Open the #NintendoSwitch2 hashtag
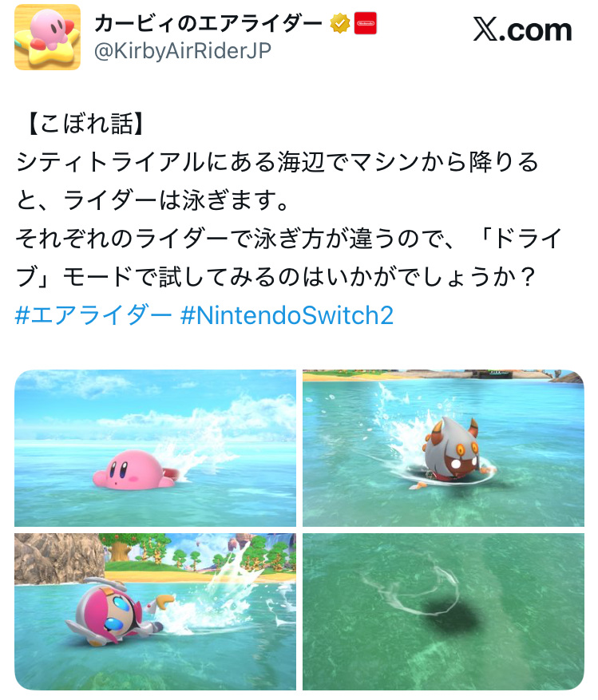 [287, 315]
